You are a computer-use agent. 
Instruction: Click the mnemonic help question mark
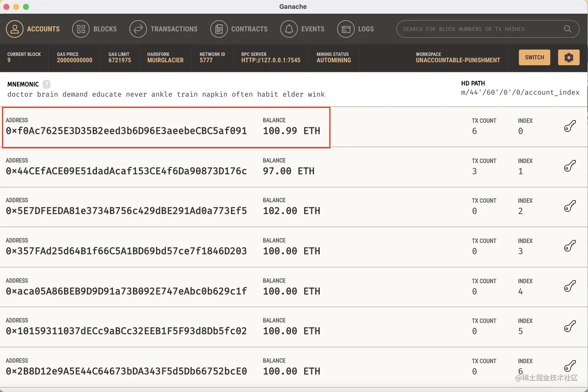(47, 84)
